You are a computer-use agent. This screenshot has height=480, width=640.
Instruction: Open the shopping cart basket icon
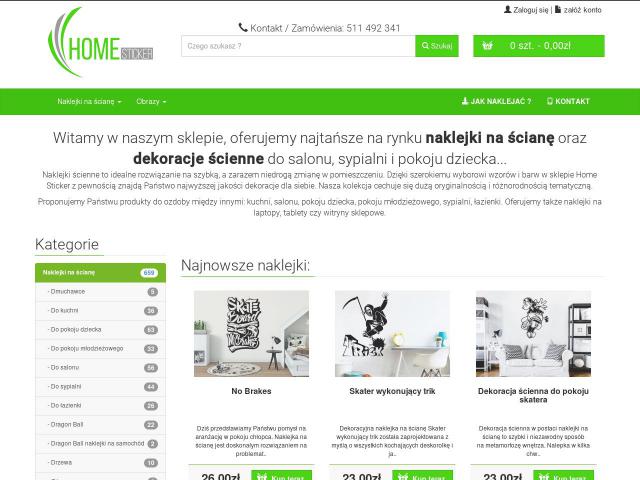pos(487,46)
